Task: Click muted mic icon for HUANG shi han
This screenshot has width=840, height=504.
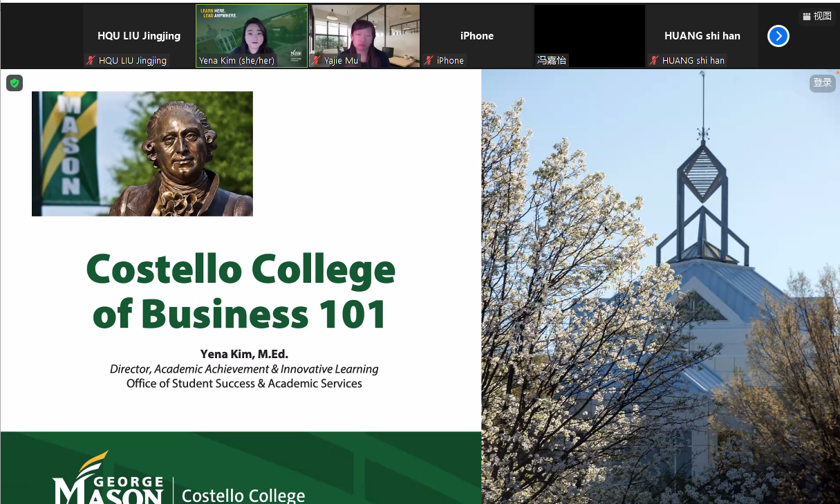Action: 653,61
